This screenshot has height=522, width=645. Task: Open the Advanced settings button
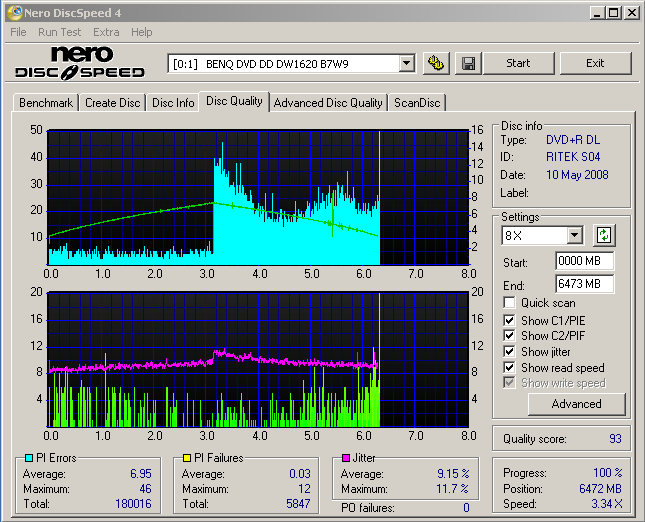click(x=576, y=404)
